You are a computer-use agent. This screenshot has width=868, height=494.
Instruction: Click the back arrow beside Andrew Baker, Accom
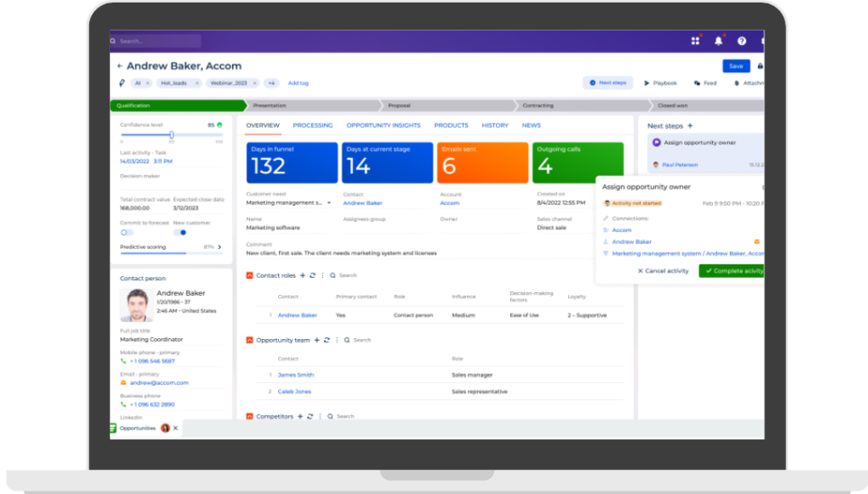point(120,66)
